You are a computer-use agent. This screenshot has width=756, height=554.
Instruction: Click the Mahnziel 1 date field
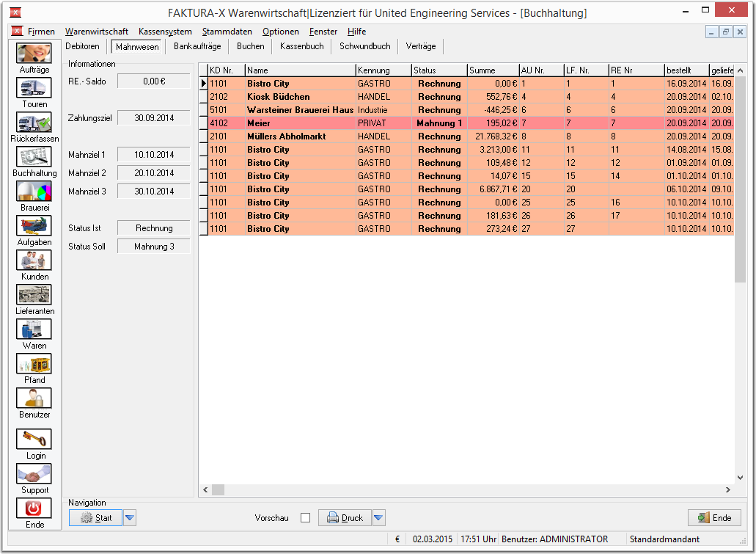point(154,154)
